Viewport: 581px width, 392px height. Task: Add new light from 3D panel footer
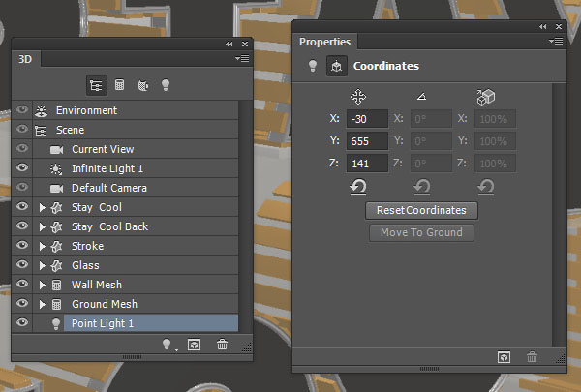168,344
